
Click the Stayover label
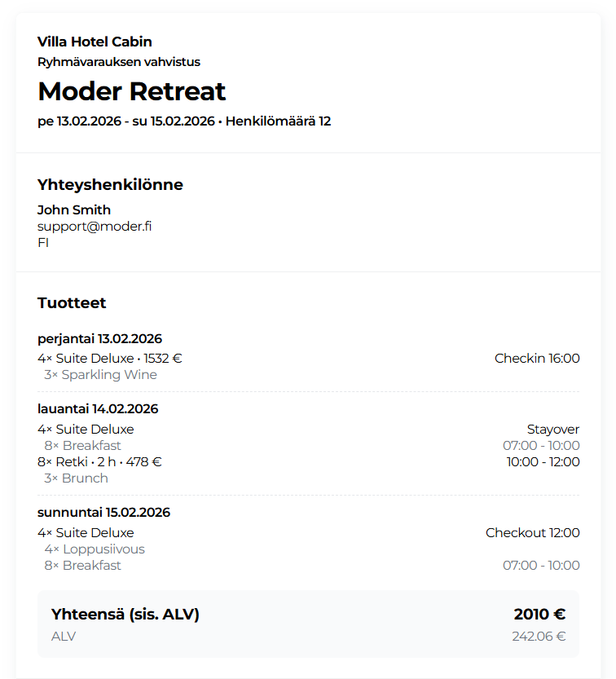click(x=553, y=429)
